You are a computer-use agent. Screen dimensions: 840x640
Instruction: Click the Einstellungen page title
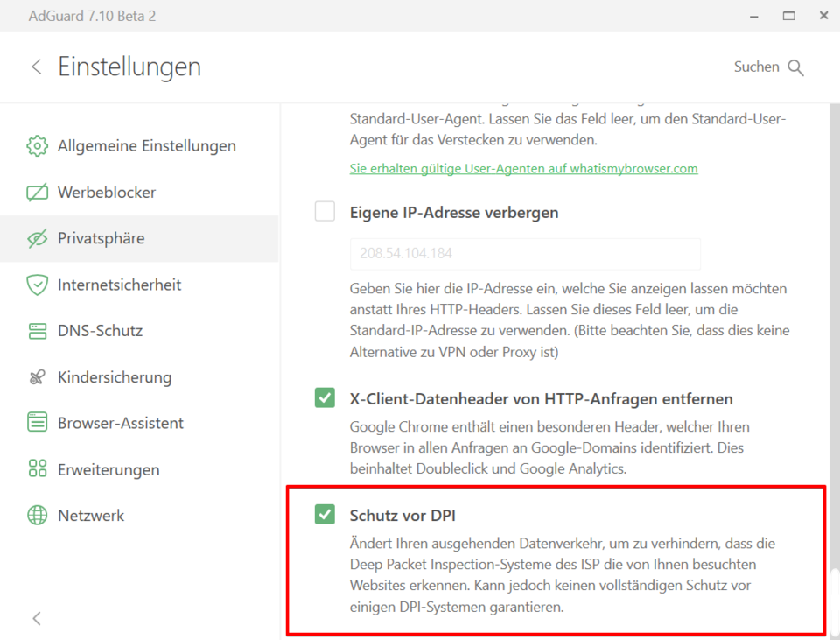[129, 67]
